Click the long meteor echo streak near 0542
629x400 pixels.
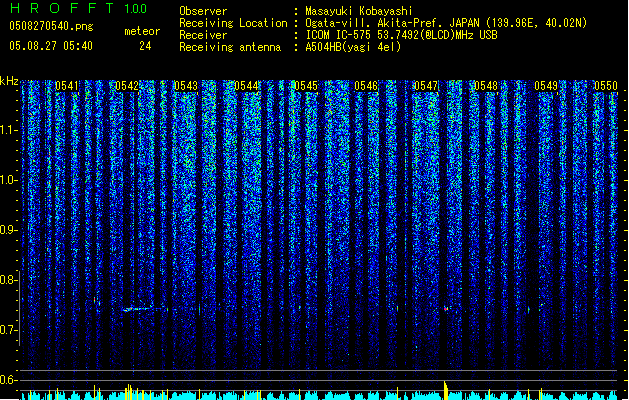click(144, 309)
